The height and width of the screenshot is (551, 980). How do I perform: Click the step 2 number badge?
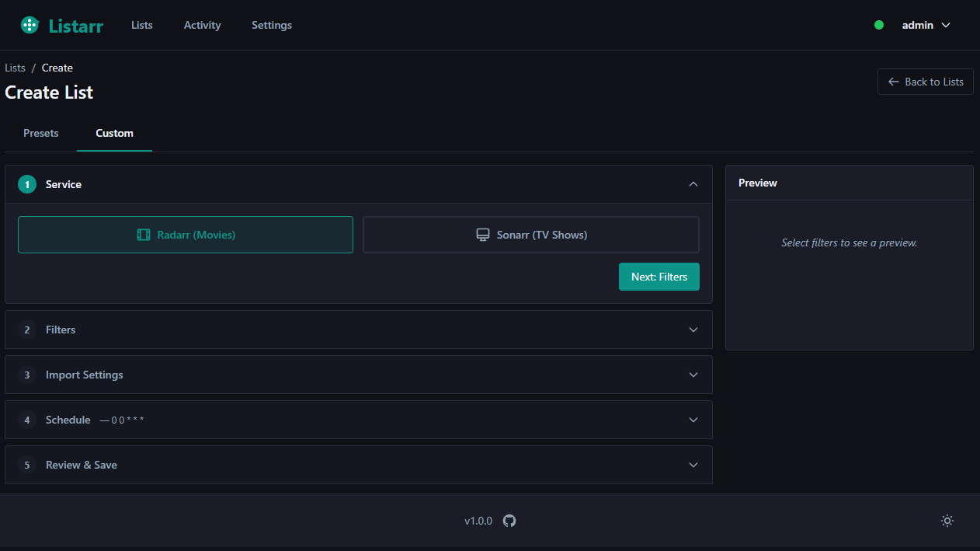(27, 330)
